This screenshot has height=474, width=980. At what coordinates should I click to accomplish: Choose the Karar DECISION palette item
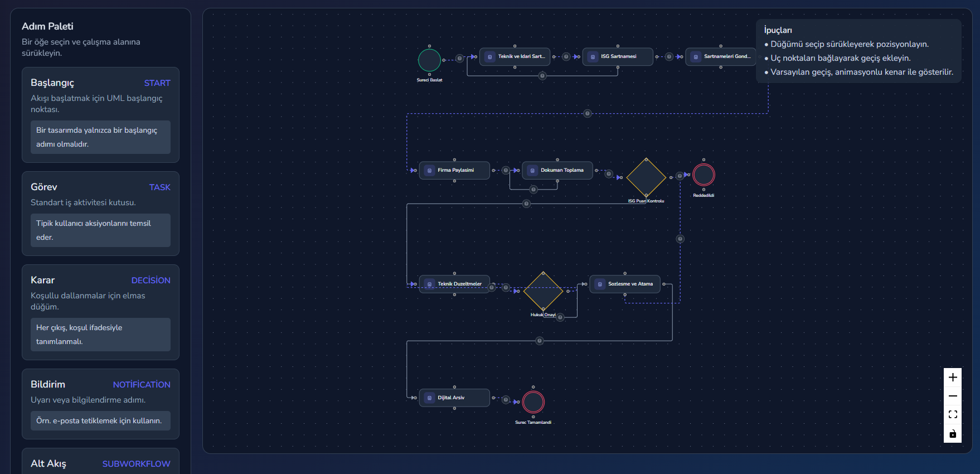pos(100,312)
